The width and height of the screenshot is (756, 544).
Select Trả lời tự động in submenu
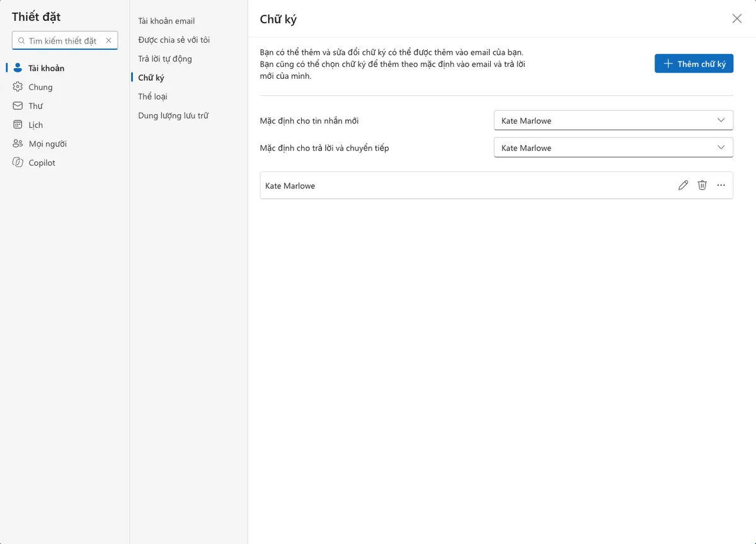pyautogui.click(x=165, y=59)
